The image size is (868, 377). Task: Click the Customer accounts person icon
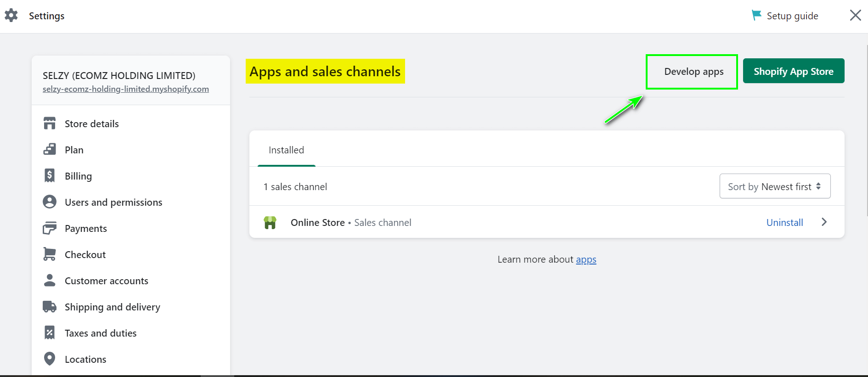point(50,281)
